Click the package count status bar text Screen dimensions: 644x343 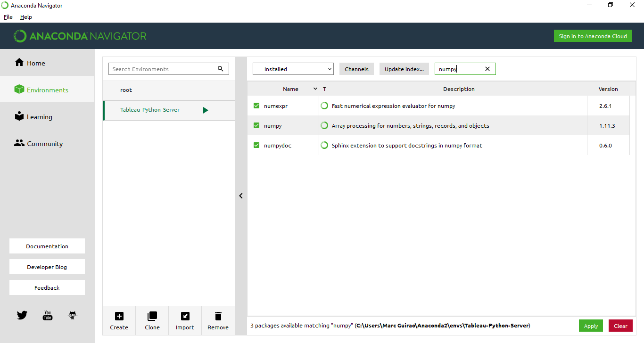click(390, 326)
